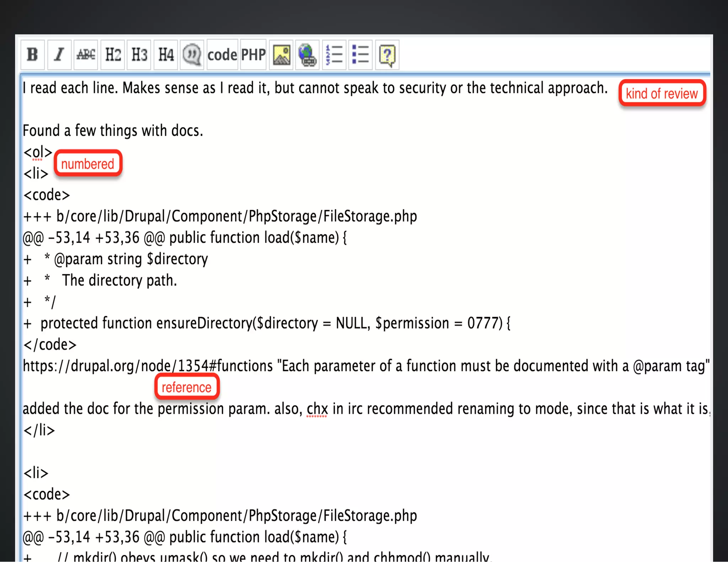
Task: Apply italic formatting
Action: point(59,55)
